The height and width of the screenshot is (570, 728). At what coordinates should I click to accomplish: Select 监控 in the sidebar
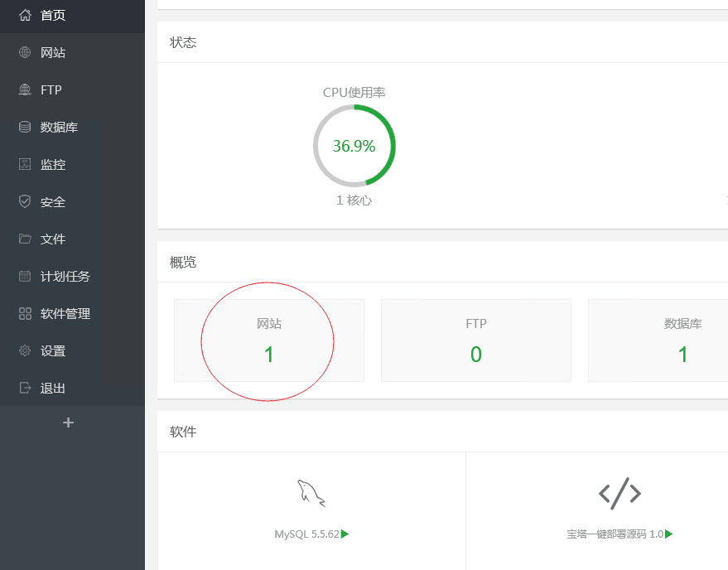tap(72, 164)
